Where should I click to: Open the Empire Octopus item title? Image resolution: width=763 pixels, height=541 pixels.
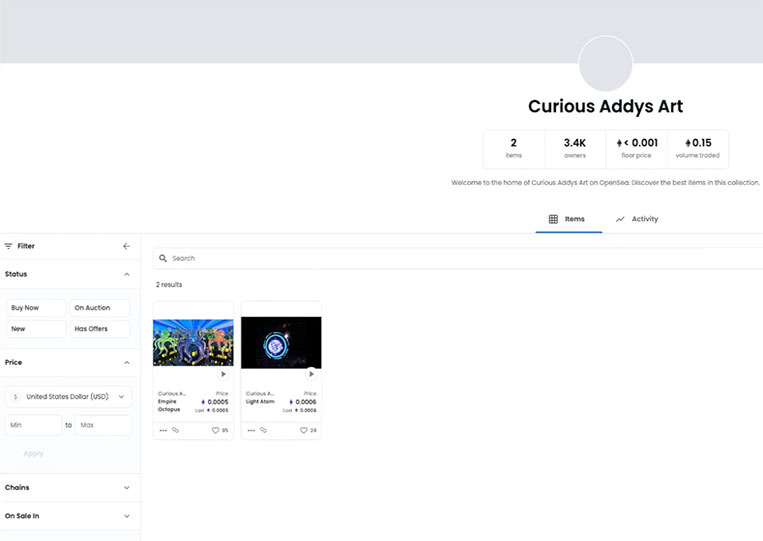(x=169, y=405)
